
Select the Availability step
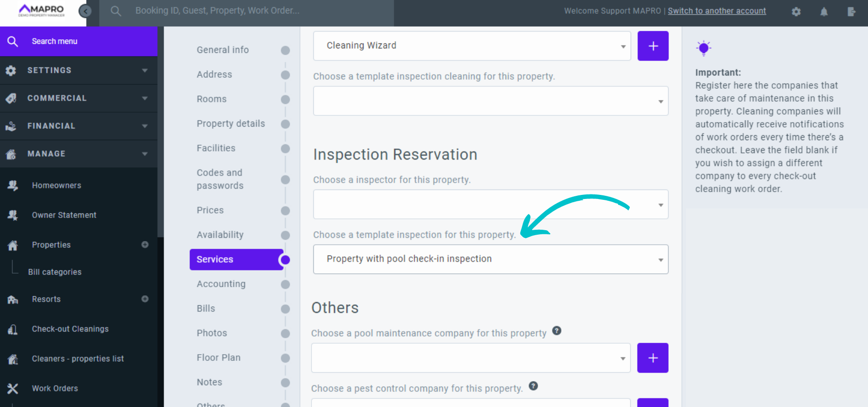[220, 235]
